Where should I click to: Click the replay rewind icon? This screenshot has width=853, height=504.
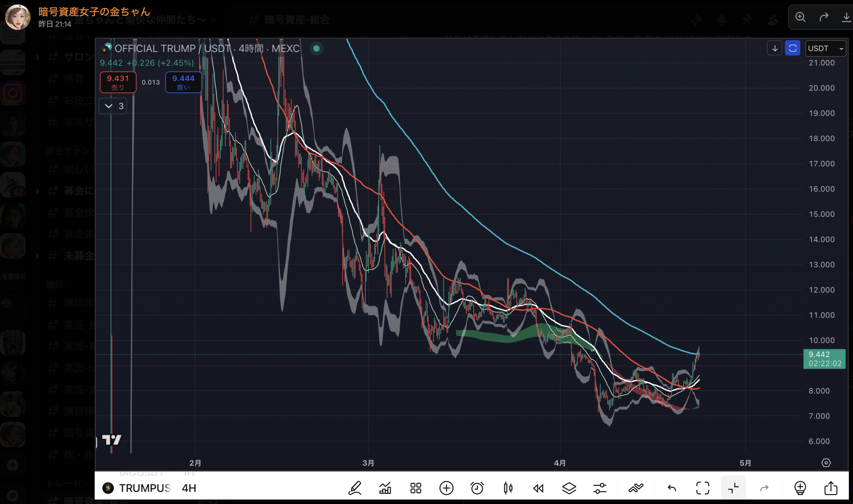click(538, 488)
